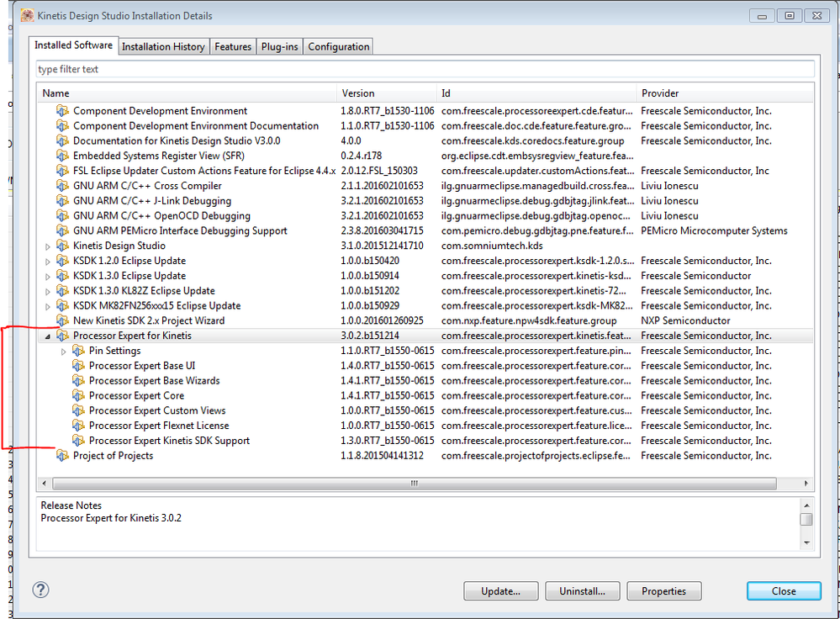Screen dimensions: 840x619
Task: Expand the Pin Settings child node
Action: (x=64, y=352)
